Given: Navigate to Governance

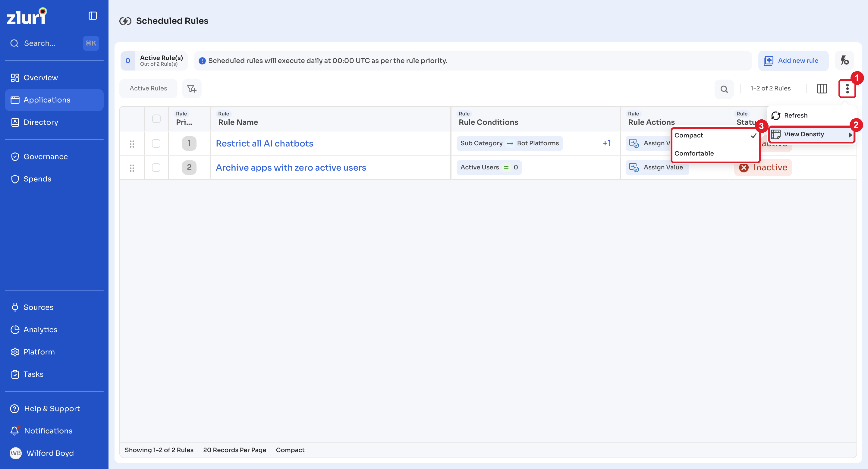Looking at the screenshot, I should (54, 157).
